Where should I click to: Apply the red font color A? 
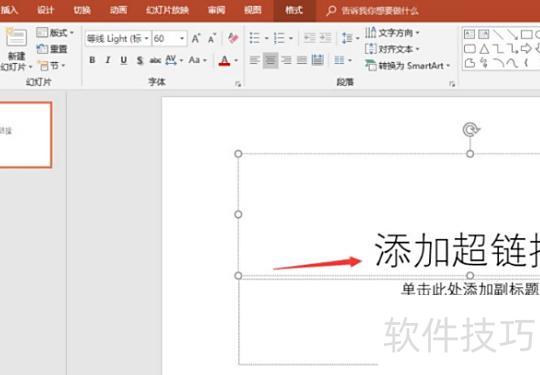tap(224, 61)
